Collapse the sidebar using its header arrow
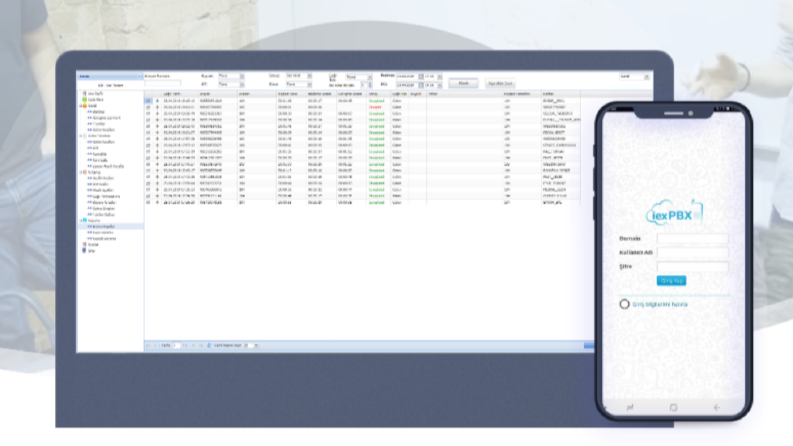The image size is (793, 446). pyautogui.click(x=139, y=76)
